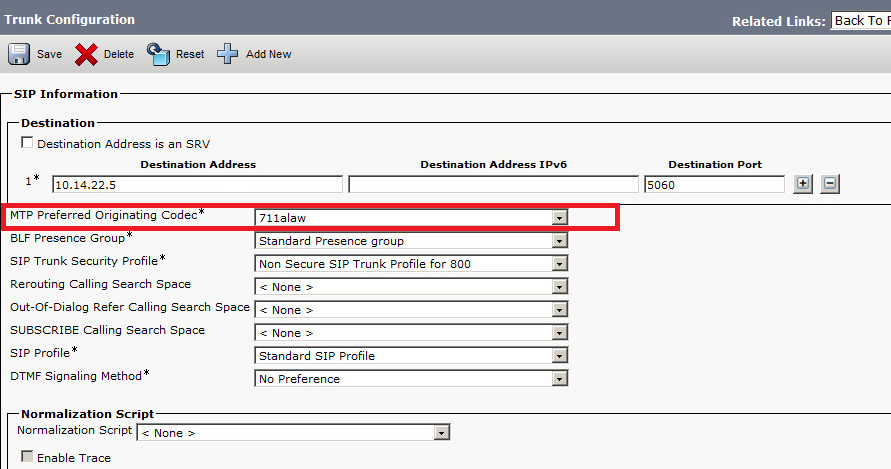Viewport: 891px width, 469px height.
Task: Click the SIP Trunk Security Profile label
Action: (84, 261)
